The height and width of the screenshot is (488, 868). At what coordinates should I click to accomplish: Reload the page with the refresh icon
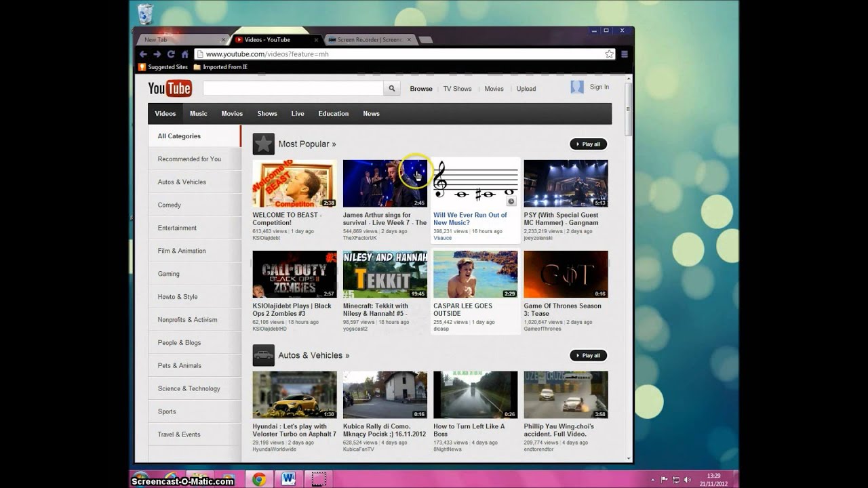pos(171,54)
